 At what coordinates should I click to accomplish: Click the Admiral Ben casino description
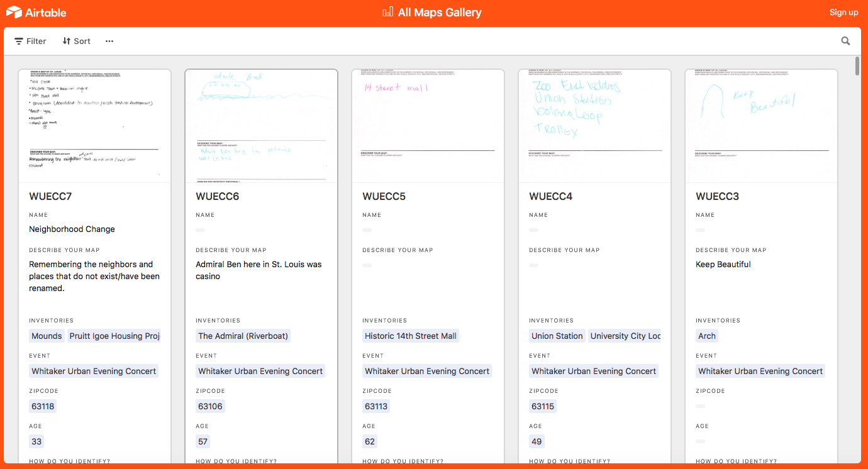pos(259,270)
